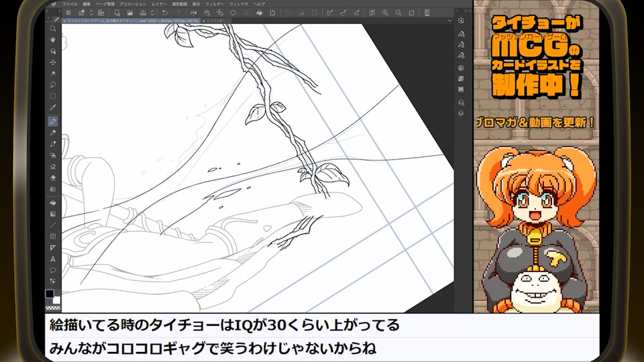Select the Brush tool
Image resolution: width=644 pixels, height=362 pixels.
pos(52,144)
